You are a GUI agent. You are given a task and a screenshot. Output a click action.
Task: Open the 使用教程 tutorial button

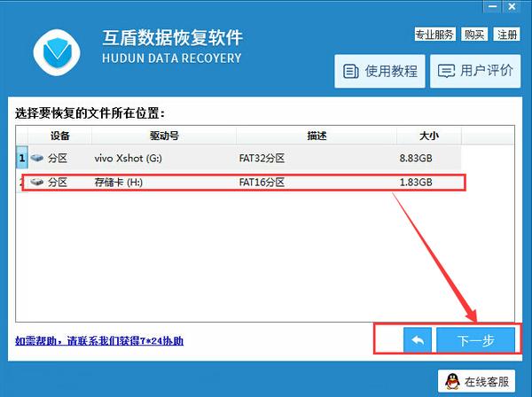coord(379,71)
